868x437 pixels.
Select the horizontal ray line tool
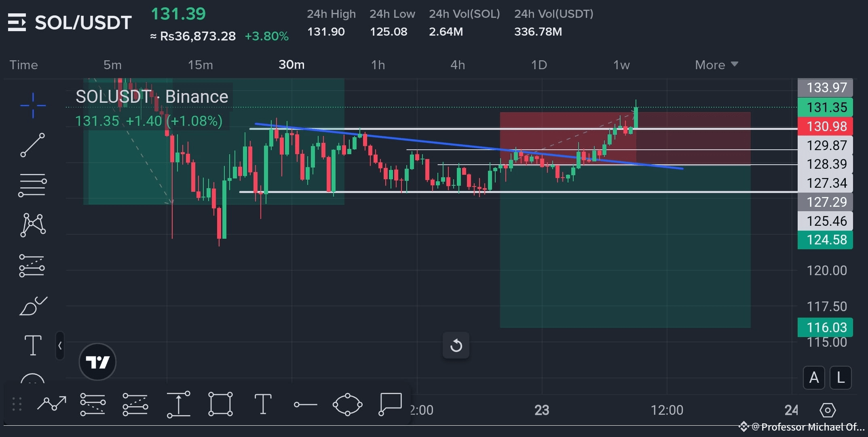click(305, 404)
